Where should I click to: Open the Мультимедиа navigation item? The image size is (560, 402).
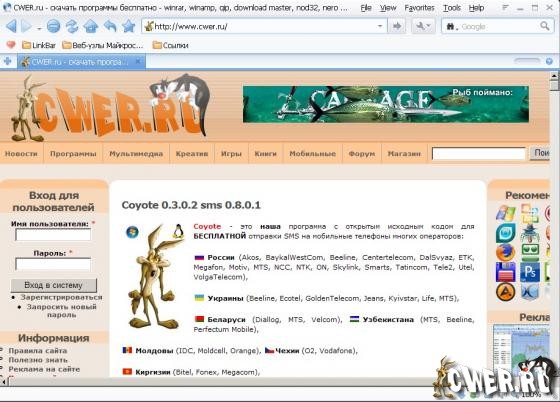136,154
